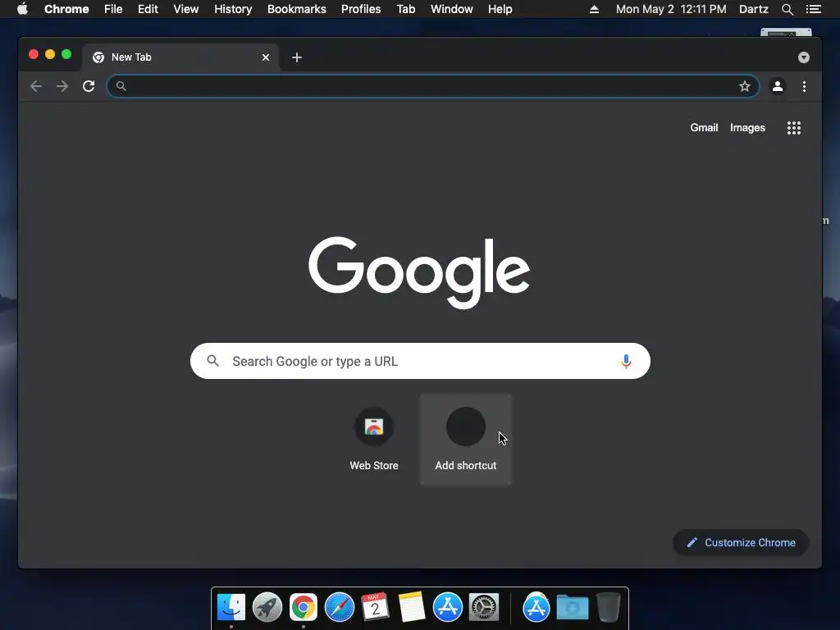Click the Add shortcut tile
The image size is (840, 630).
(x=466, y=440)
